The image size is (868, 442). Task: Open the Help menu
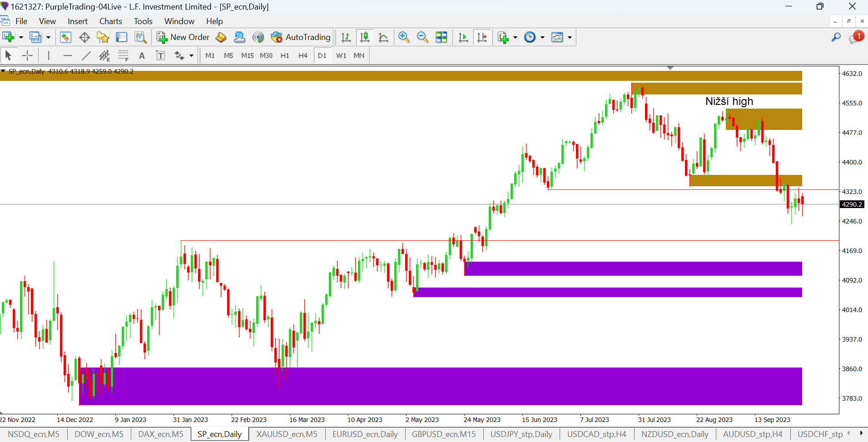point(214,21)
